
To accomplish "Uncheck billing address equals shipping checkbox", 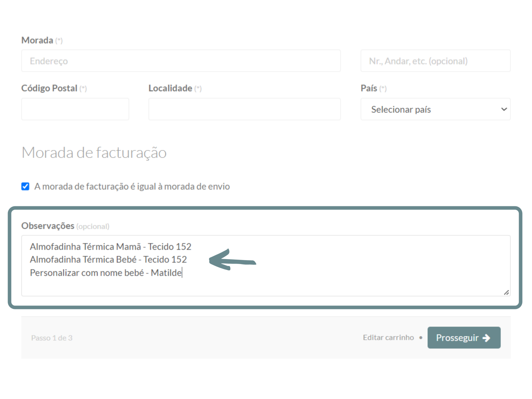I will (x=25, y=186).
